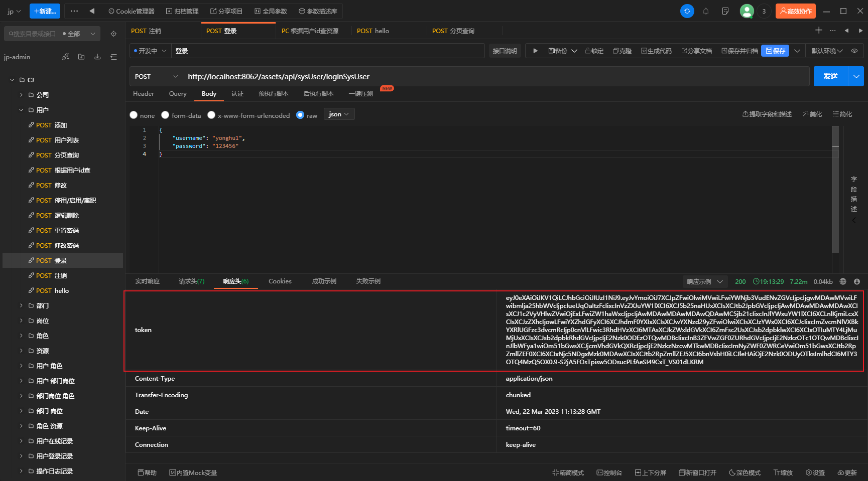Click the body editor vertical scrollbar

(835, 190)
